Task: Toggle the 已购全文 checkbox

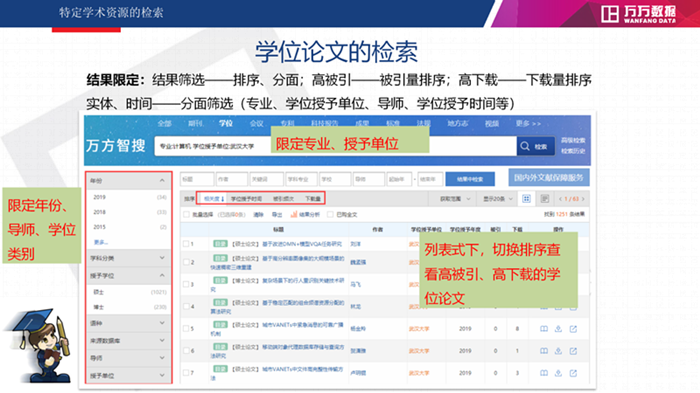Action: pyautogui.click(x=330, y=215)
